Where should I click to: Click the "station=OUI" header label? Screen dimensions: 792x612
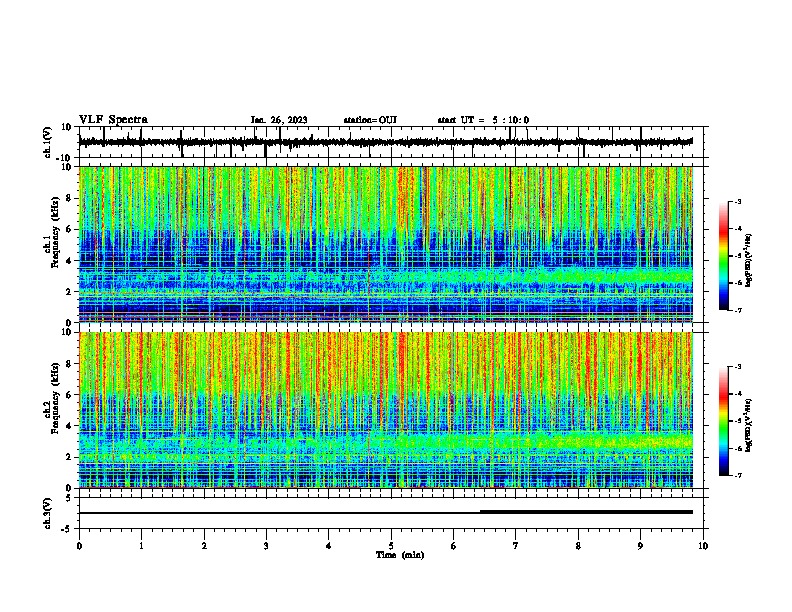370,120
